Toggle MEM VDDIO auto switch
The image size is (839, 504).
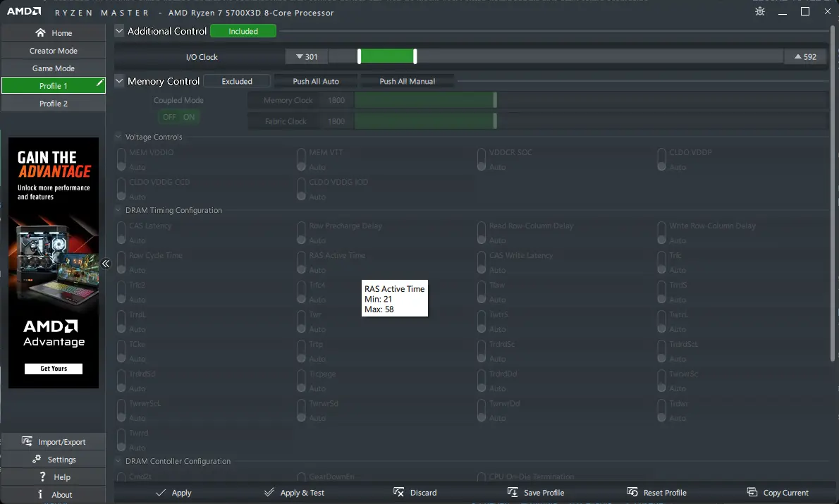pos(121,159)
